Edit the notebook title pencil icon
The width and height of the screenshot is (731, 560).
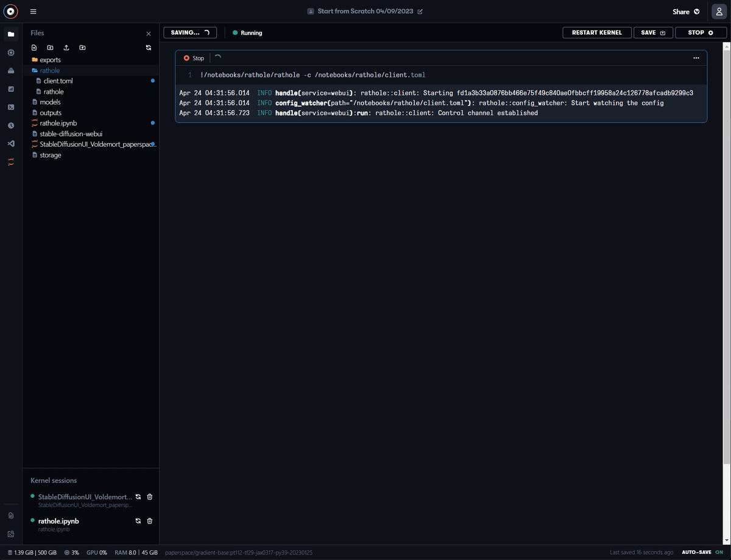coord(420,12)
